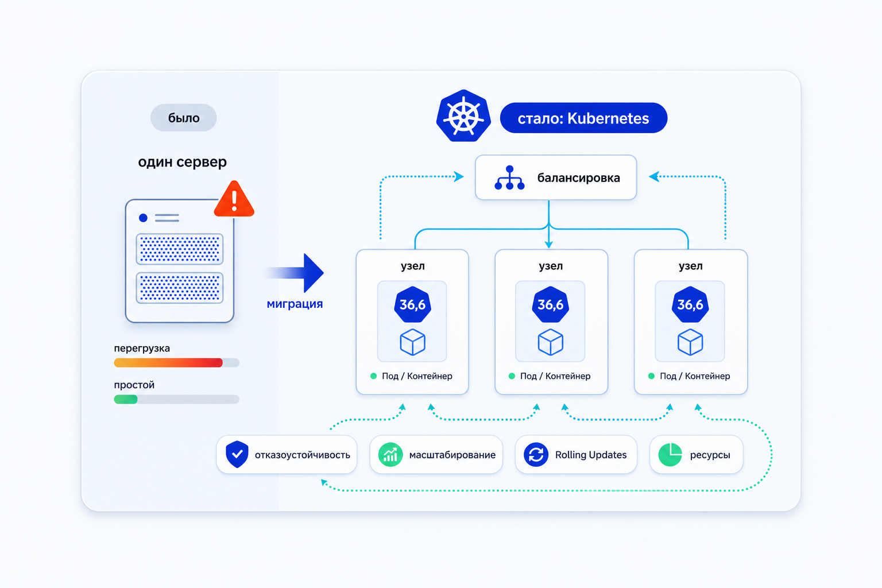
Task: Select the «отказоустойчивость» chip
Action: pyautogui.click(x=287, y=454)
